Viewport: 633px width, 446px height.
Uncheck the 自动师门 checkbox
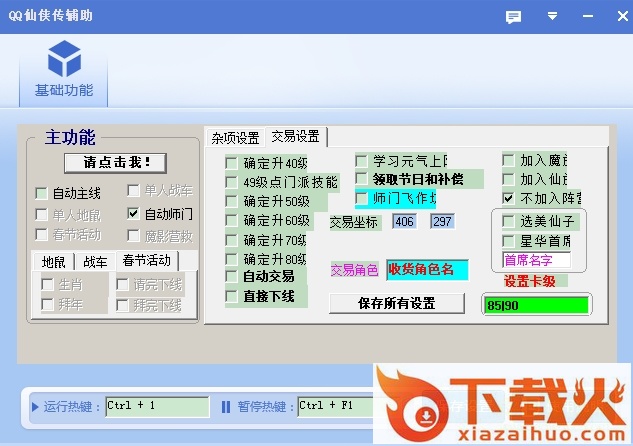(133, 213)
